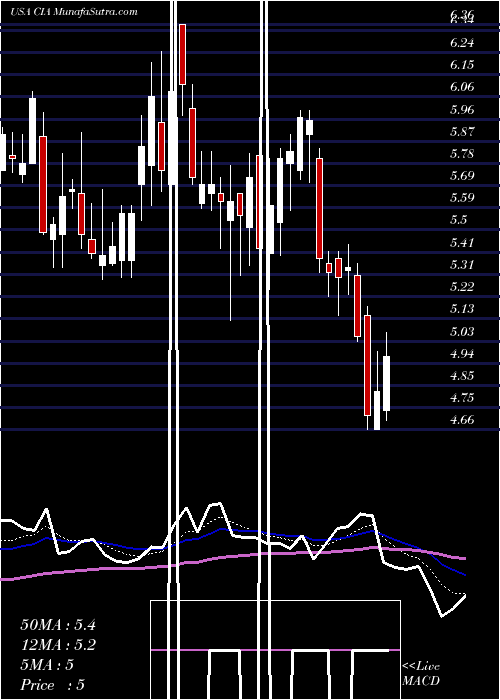Select the 5.5 price axis label
The width and height of the screenshot is (500, 700).
458,220
